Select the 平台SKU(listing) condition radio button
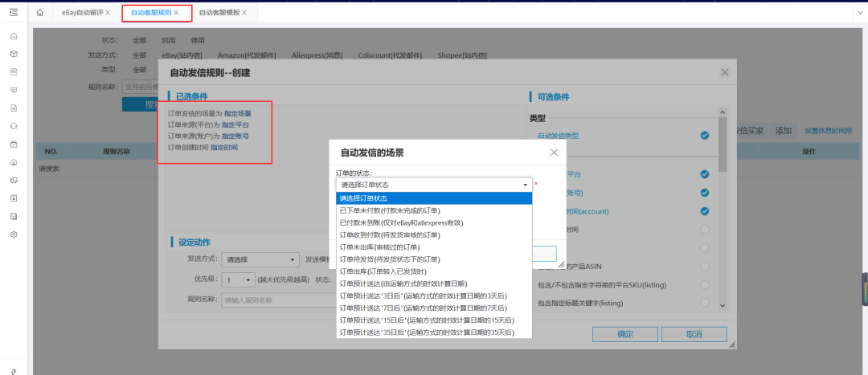Image resolution: width=868 pixels, height=375 pixels. point(704,284)
